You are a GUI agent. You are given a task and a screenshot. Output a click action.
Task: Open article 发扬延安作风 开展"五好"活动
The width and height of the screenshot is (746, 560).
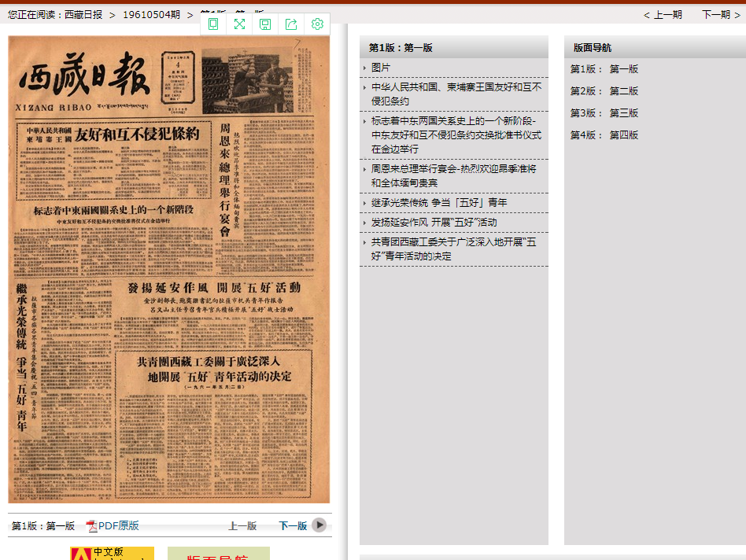tap(434, 222)
